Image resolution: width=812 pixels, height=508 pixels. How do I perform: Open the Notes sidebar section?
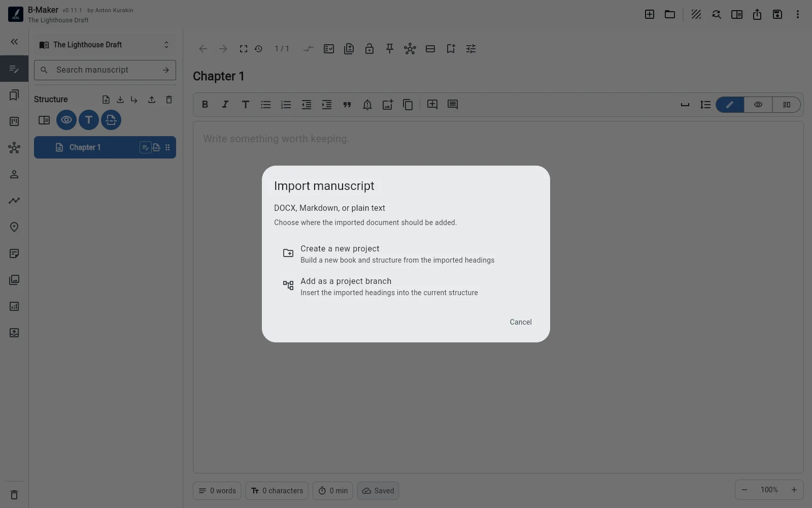[14, 253]
